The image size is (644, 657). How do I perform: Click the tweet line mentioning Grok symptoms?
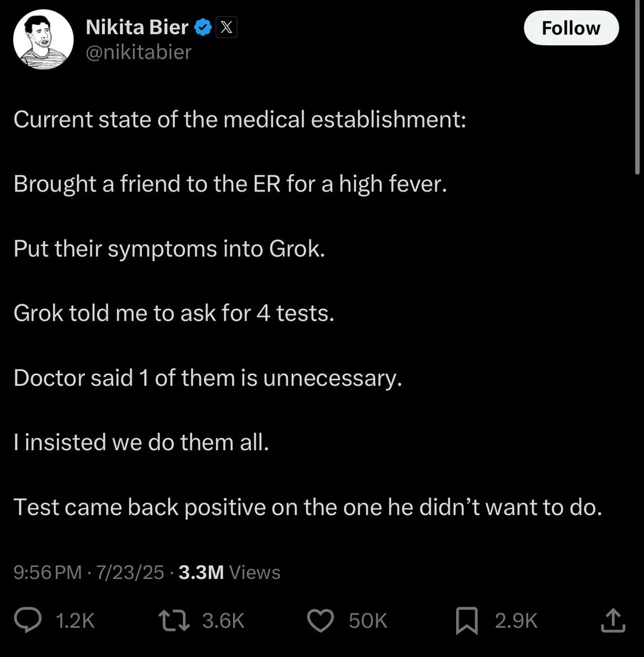(169, 249)
